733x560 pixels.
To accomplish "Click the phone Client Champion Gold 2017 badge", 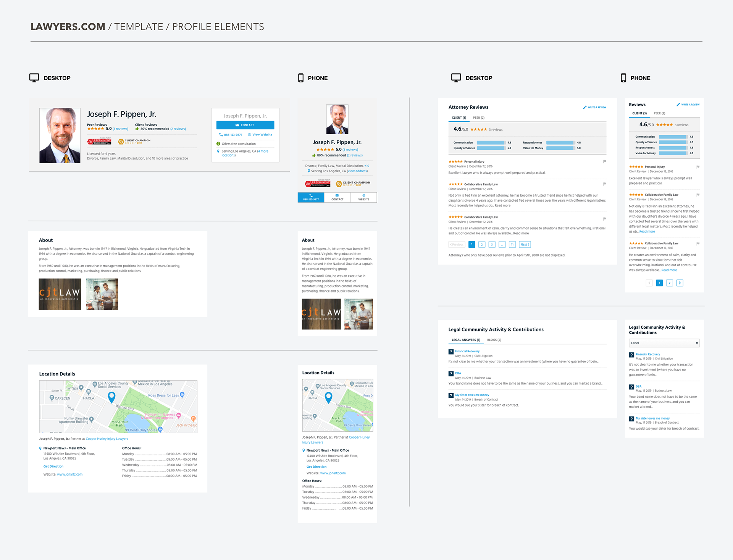I will point(353,184).
